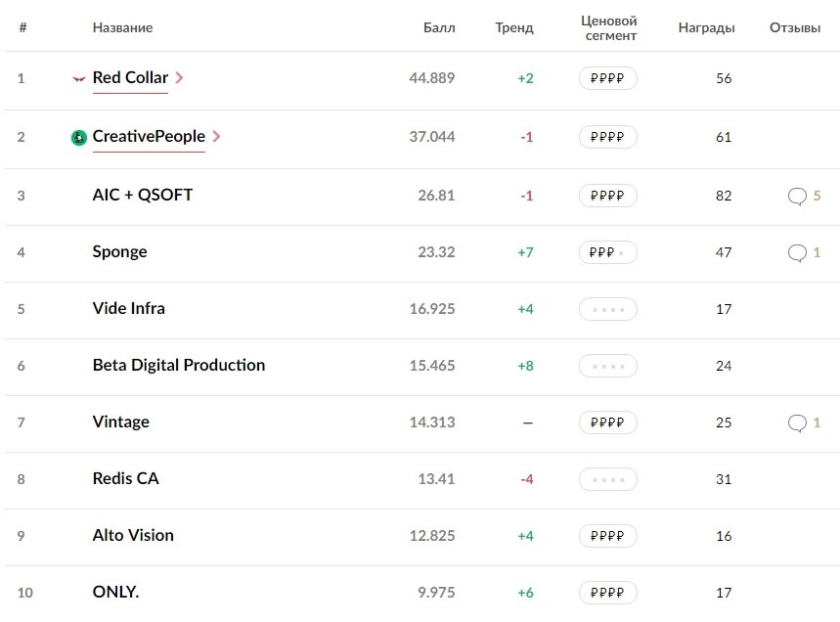Viewport: 840px width, 622px height.
Task: Open the Sponge reviews comment icon
Action: coord(797,252)
